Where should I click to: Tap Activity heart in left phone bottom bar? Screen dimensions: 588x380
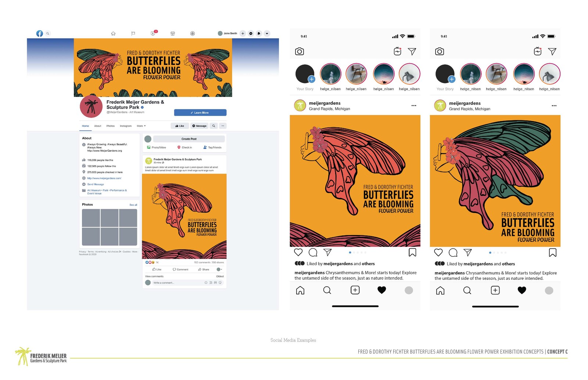[382, 290]
